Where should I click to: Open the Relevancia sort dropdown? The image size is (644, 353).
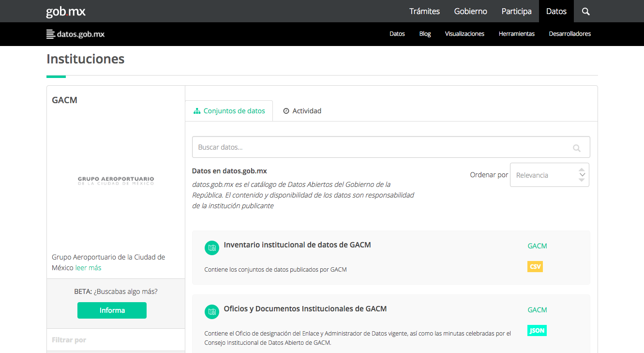pos(550,175)
